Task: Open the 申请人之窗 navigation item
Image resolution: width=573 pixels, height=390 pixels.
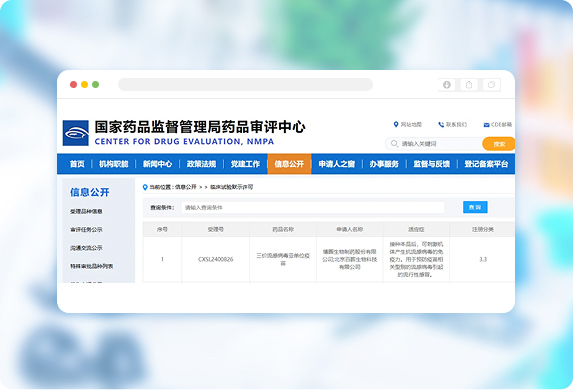Action: pyautogui.click(x=336, y=164)
